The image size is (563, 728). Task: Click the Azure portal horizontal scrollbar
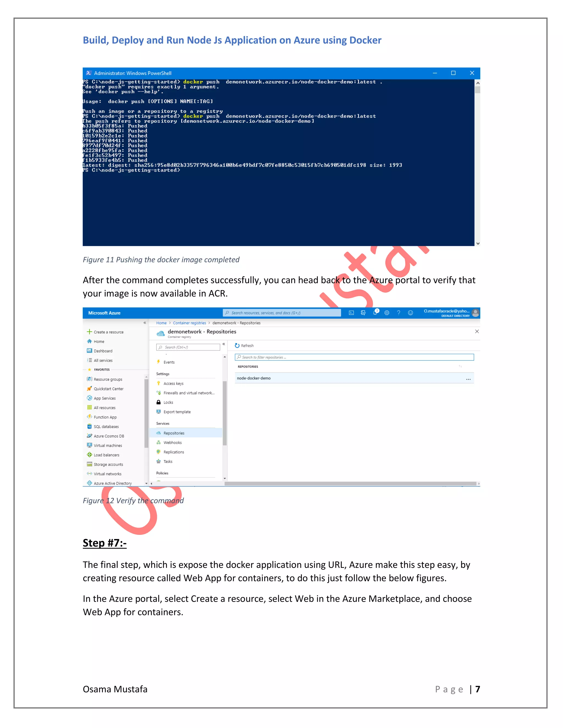(350, 483)
